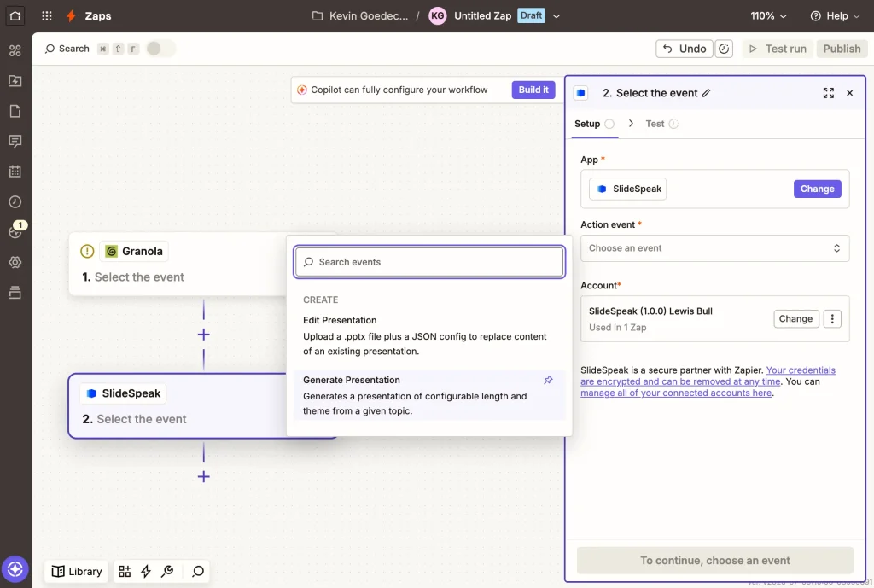Open the sidebar versions stack icon
Image resolution: width=874 pixels, height=588 pixels.
[x=15, y=292]
